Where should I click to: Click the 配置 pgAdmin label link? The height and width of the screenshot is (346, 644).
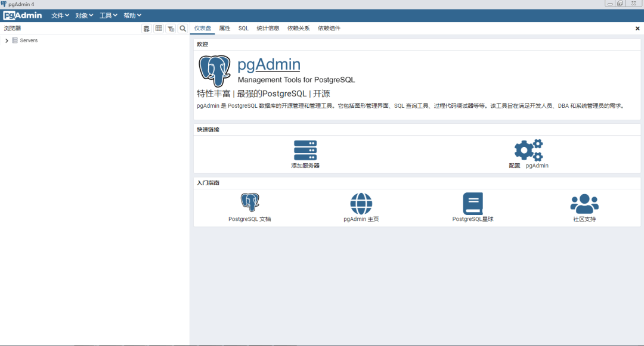pos(528,166)
